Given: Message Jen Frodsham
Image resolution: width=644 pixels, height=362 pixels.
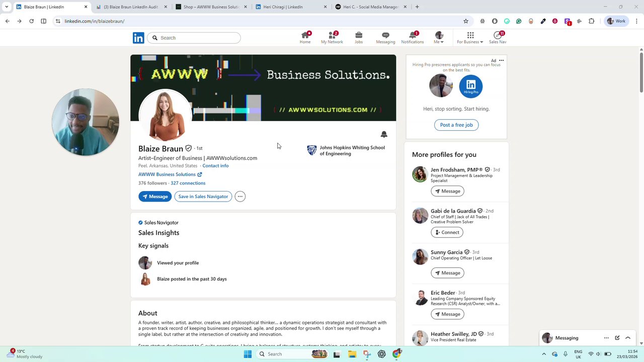Looking at the screenshot, I should pos(447,191).
